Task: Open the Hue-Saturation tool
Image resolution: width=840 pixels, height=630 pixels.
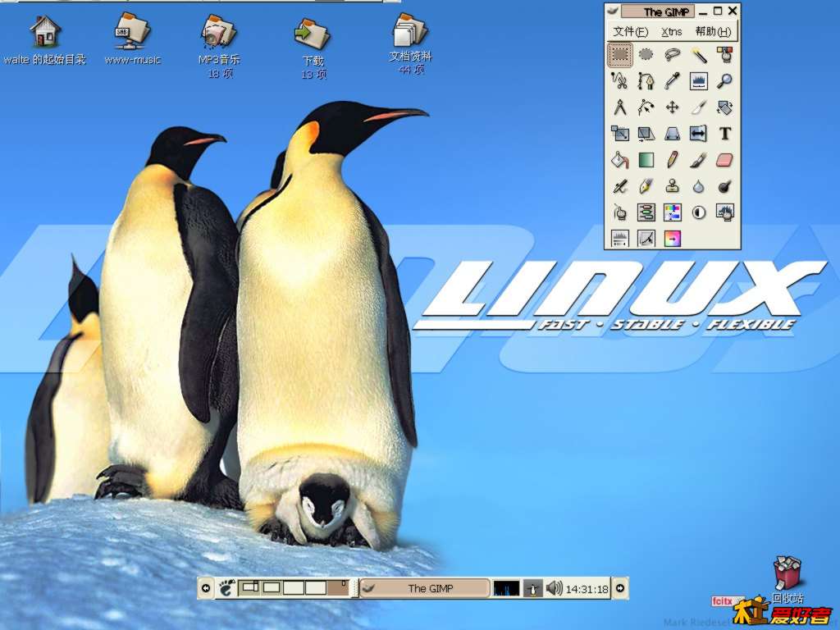Action: click(673, 212)
